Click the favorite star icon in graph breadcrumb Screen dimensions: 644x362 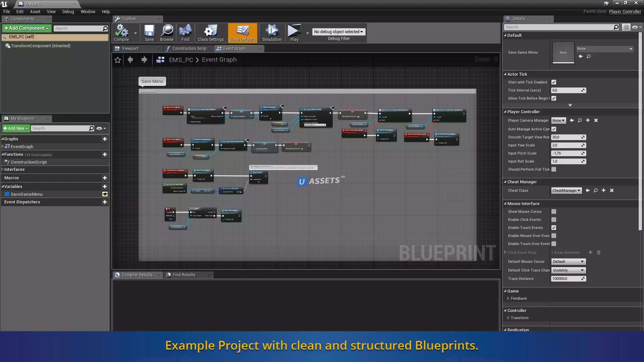118,60
